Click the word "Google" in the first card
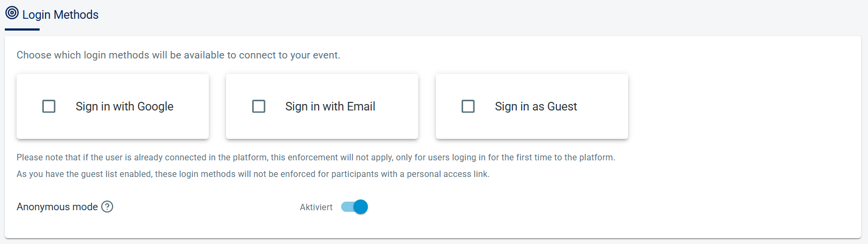The image size is (868, 244). tap(155, 106)
